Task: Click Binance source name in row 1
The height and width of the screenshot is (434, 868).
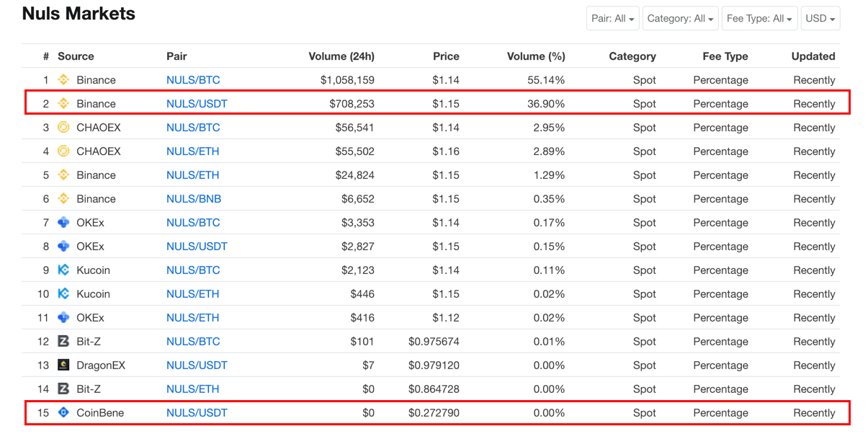Action: [96, 80]
